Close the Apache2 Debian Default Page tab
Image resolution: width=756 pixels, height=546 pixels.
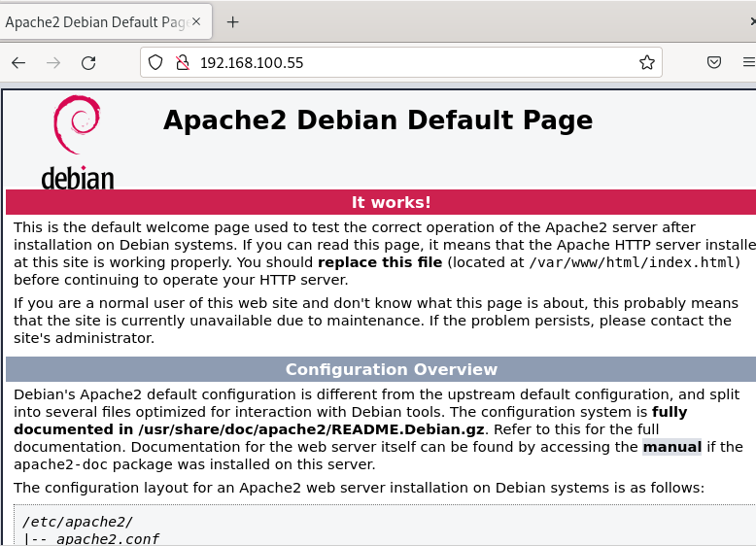click(x=198, y=22)
